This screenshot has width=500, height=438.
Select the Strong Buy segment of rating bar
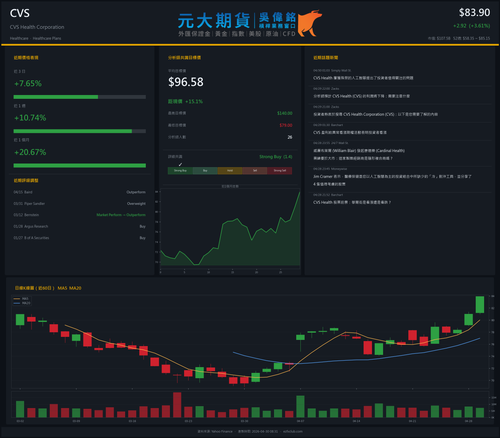[180, 171]
